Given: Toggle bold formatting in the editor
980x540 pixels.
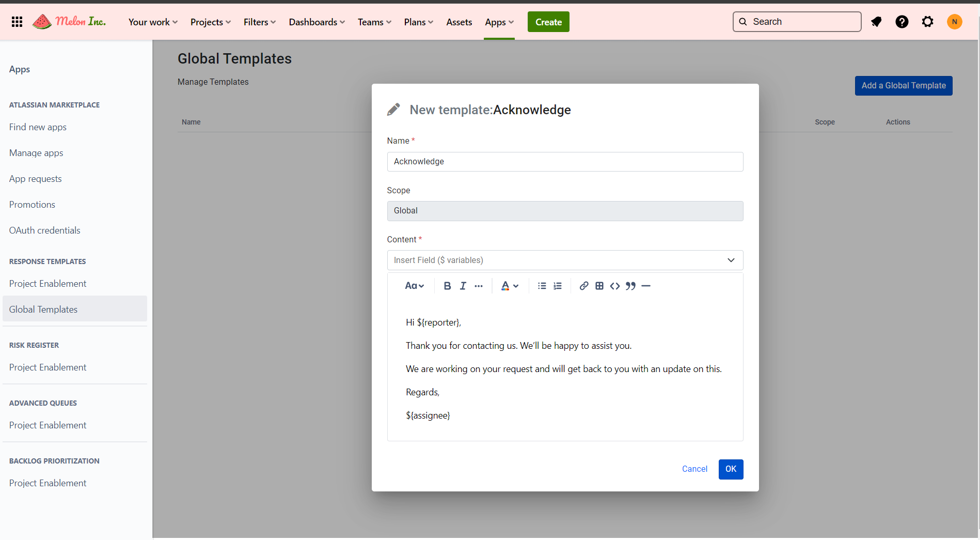Looking at the screenshot, I should tap(447, 286).
